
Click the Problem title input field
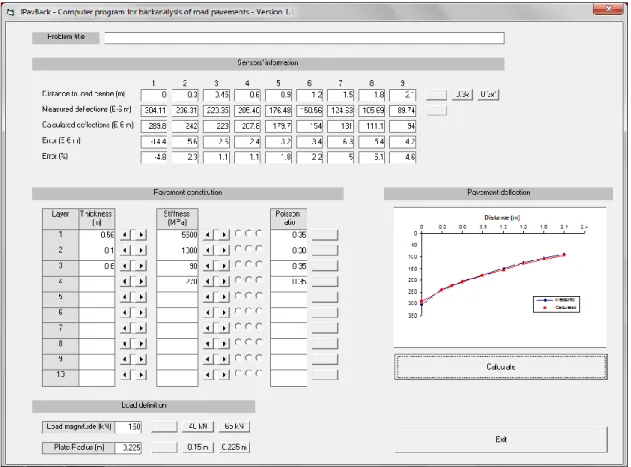[304, 38]
